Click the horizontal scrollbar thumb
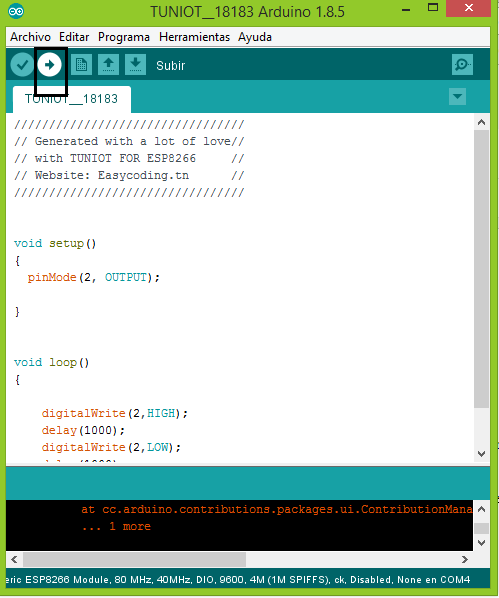This screenshot has width=499, height=598. tap(134, 559)
